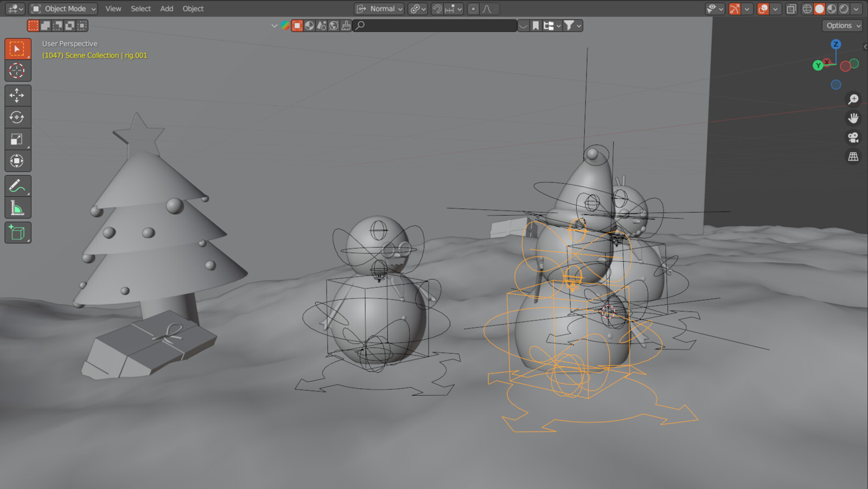Open the Options dropdown

pos(843,25)
